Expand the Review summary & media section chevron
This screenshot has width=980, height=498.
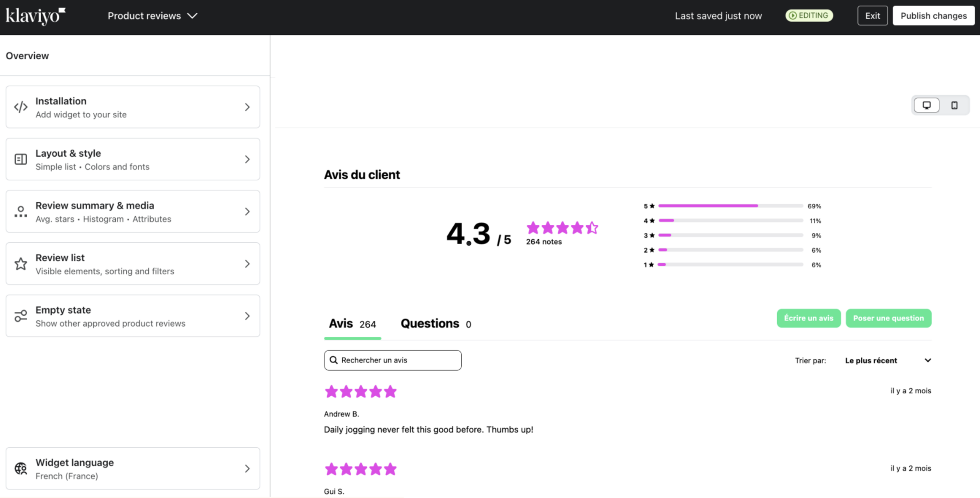coord(247,211)
